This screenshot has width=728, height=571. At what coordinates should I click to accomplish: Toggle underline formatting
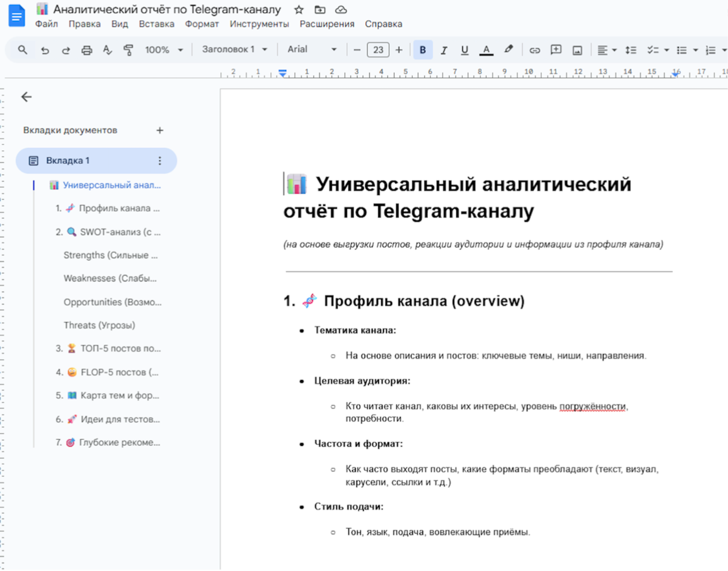(464, 50)
